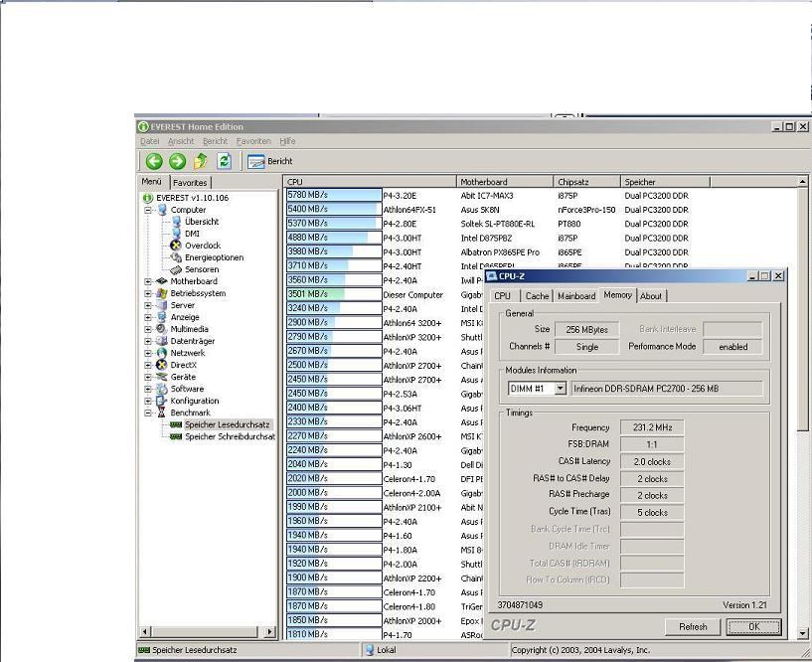Select the Konfiguration node icon
Screen dimensions: 812x662
[x=162, y=401]
